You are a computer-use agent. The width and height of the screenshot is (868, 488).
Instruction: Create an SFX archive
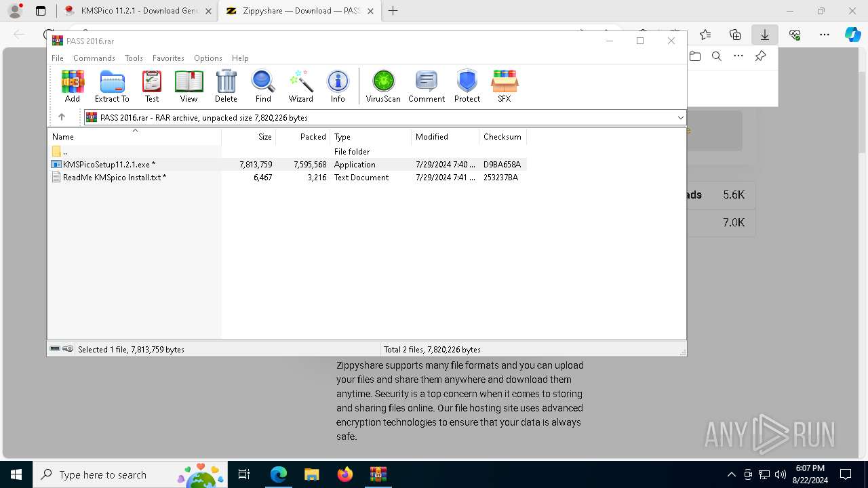tap(505, 86)
